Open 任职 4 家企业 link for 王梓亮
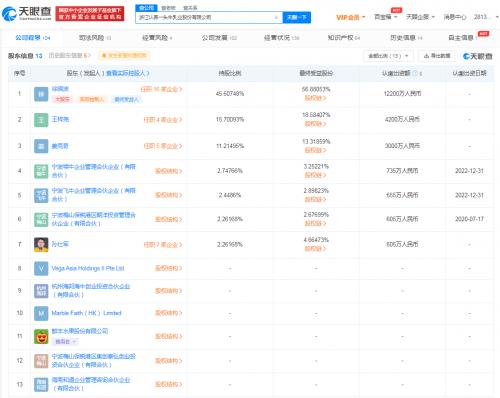The image size is (500, 398). click(163, 120)
